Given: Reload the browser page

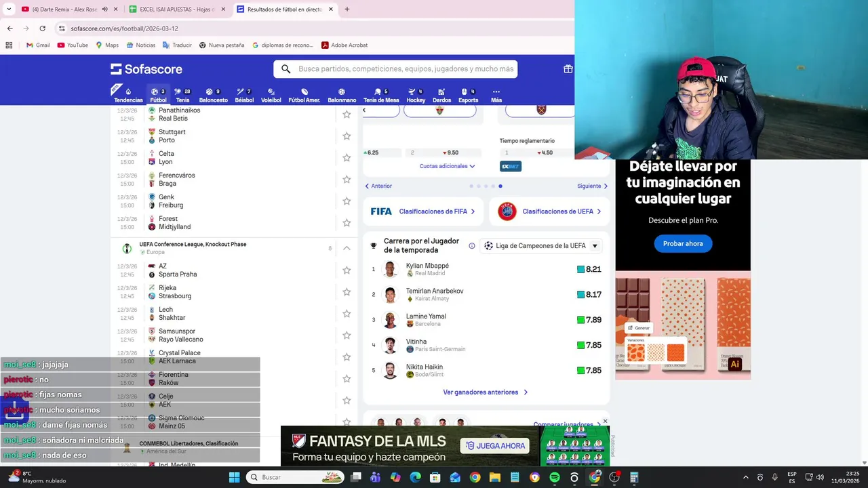Looking at the screenshot, I should 42,28.
